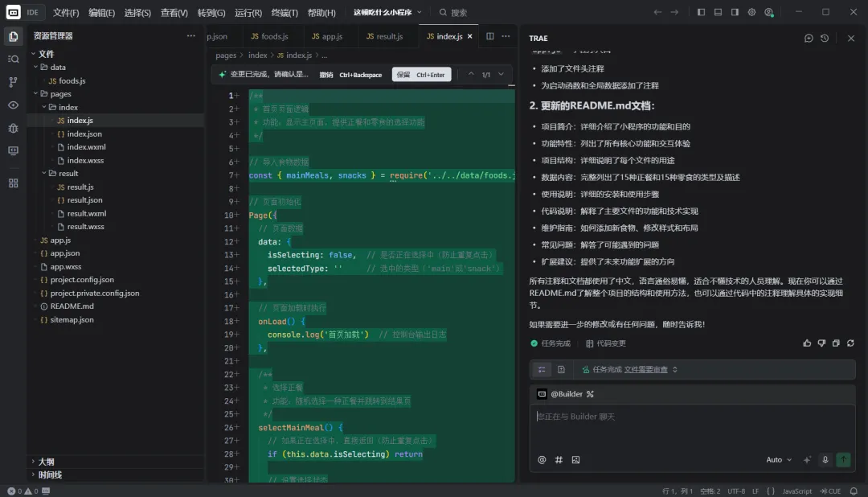Start voice input with microphone
The width and height of the screenshot is (868, 497).
click(825, 460)
